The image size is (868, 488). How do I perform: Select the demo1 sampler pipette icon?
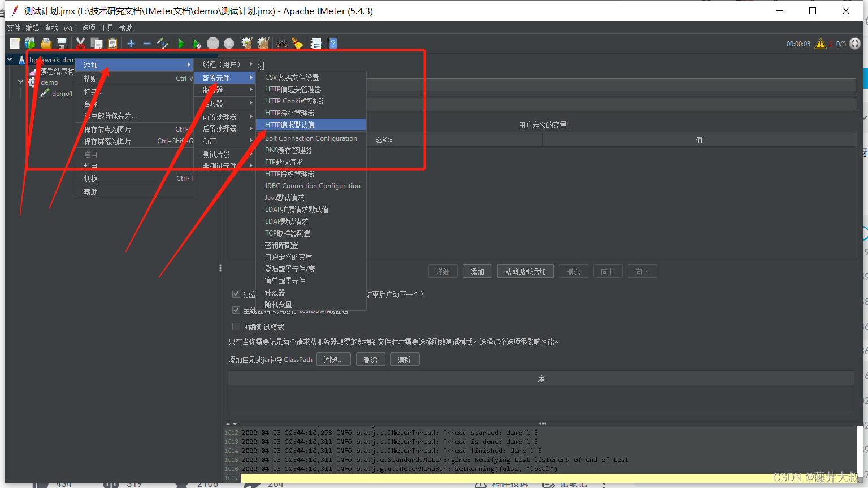45,93
